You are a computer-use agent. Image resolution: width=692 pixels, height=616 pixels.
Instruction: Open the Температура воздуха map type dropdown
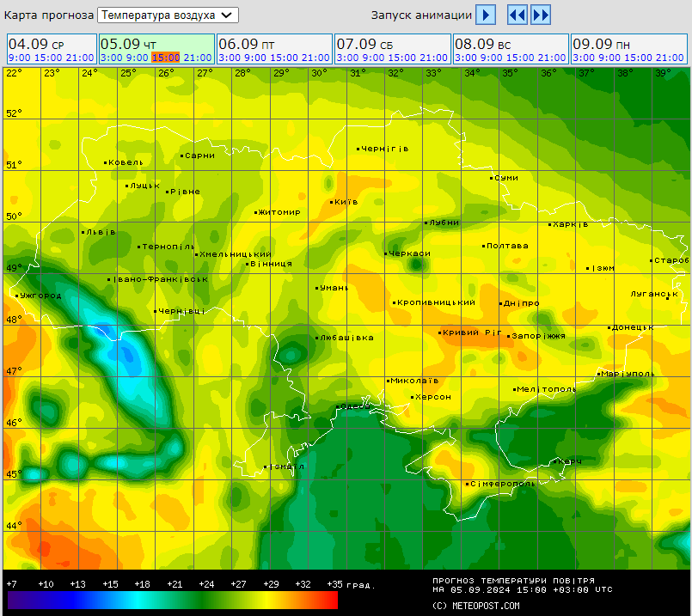(x=168, y=15)
